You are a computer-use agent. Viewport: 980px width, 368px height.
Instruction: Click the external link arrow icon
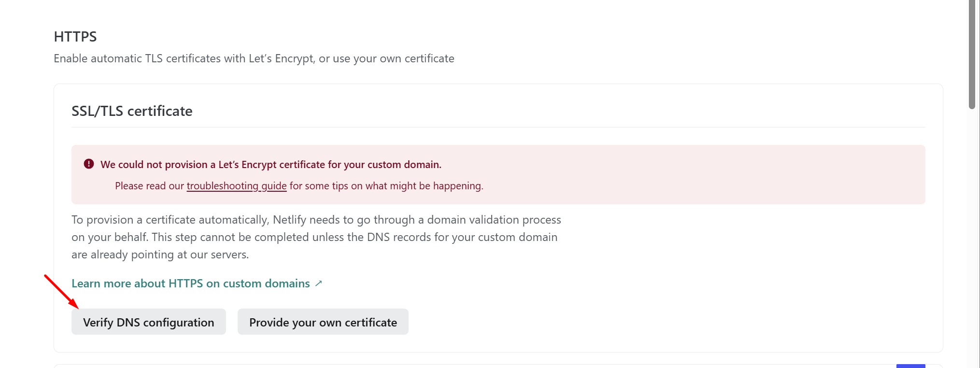click(319, 283)
